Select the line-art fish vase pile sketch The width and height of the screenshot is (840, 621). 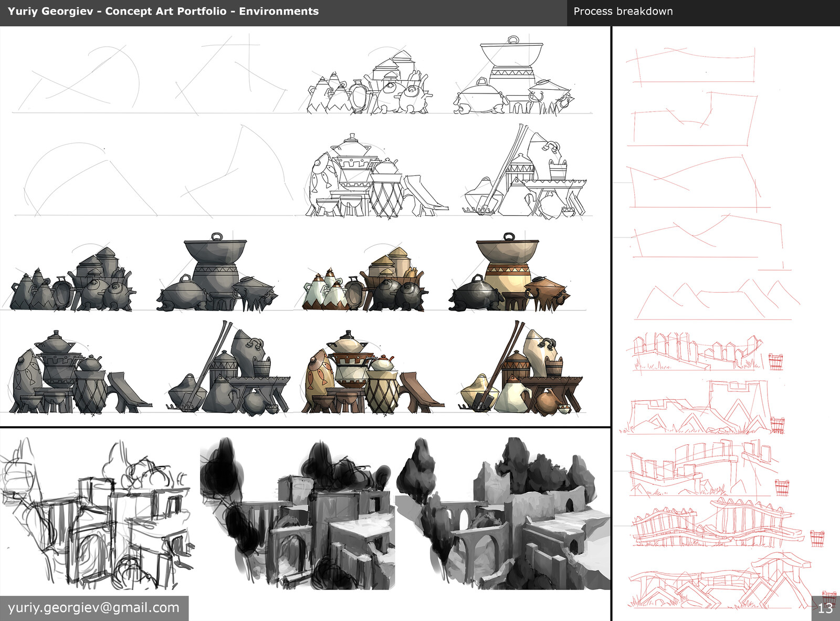[377, 175]
